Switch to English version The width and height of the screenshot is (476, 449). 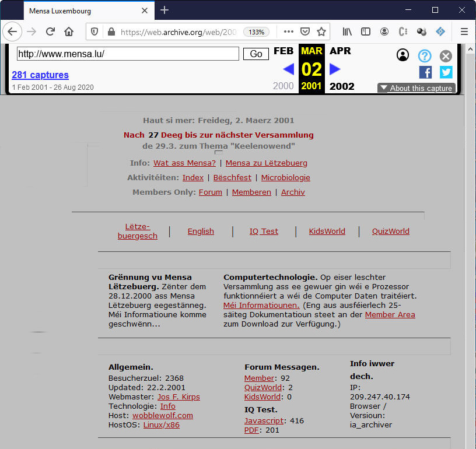[x=201, y=231]
